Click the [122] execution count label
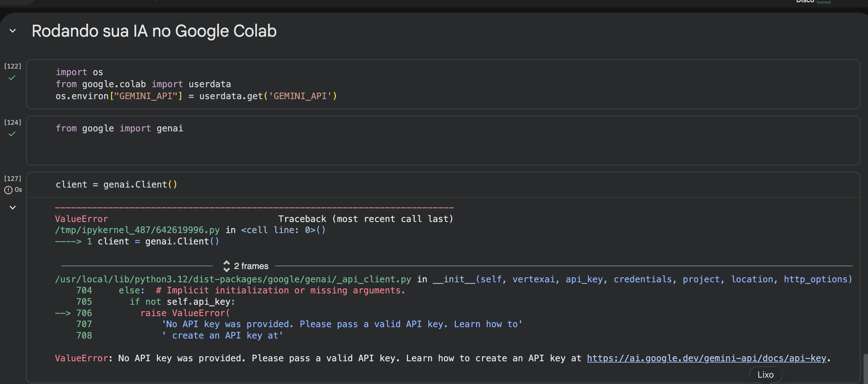 point(12,66)
